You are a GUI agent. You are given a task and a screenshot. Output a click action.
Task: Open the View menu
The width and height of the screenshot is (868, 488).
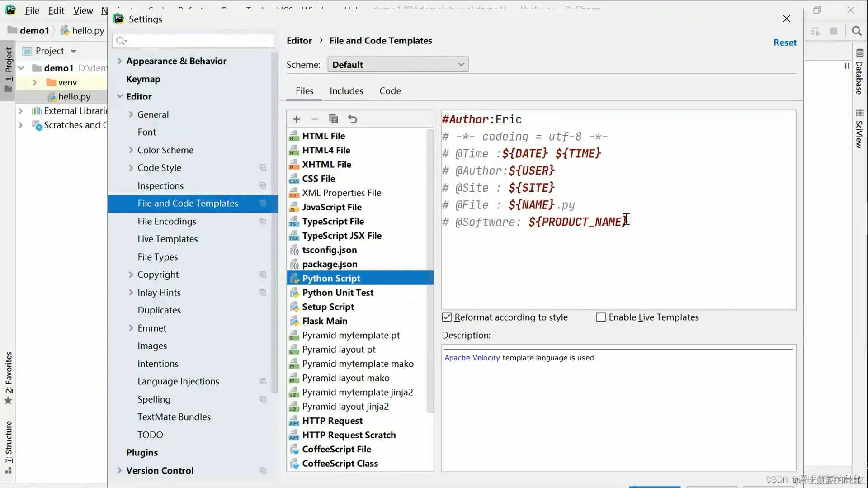click(83, 10)
